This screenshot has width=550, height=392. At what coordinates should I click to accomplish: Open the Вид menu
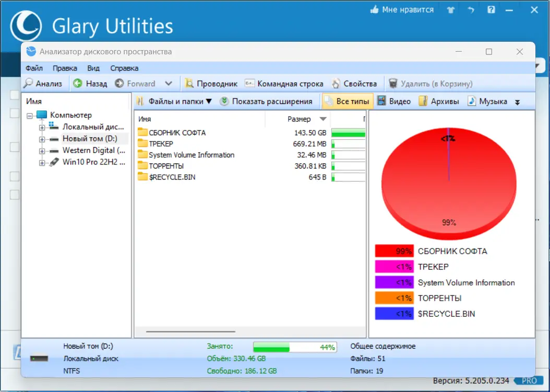pyautogui.click(x=93, y=68)
